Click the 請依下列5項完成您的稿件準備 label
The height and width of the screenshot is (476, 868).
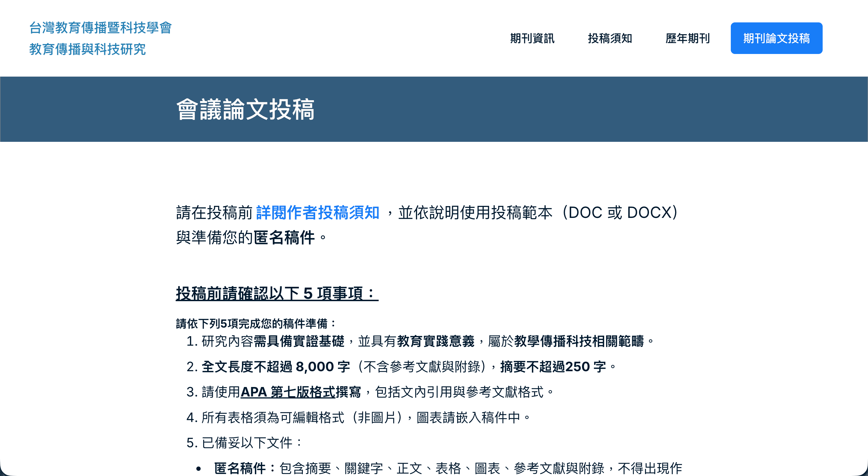coord(254,323)
